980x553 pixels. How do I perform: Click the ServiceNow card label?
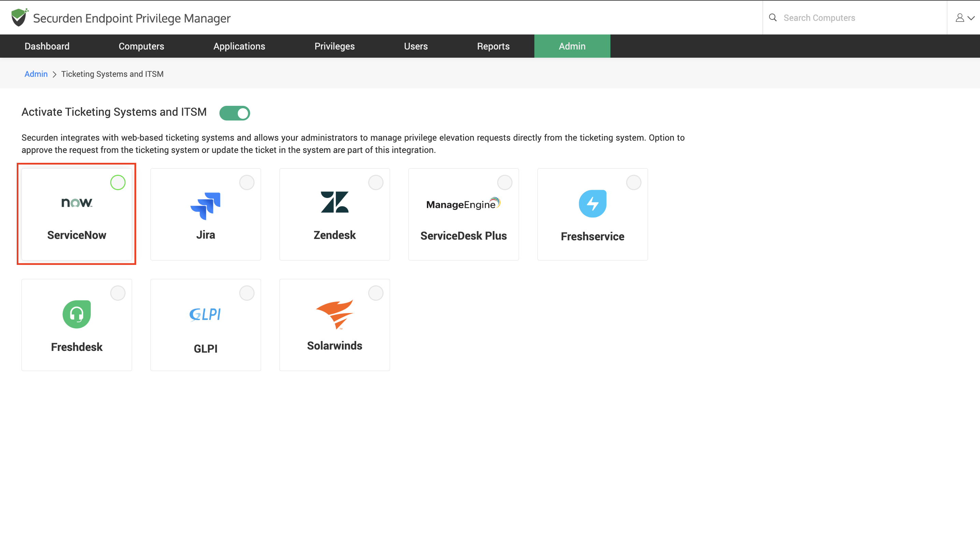pos(77,235)
